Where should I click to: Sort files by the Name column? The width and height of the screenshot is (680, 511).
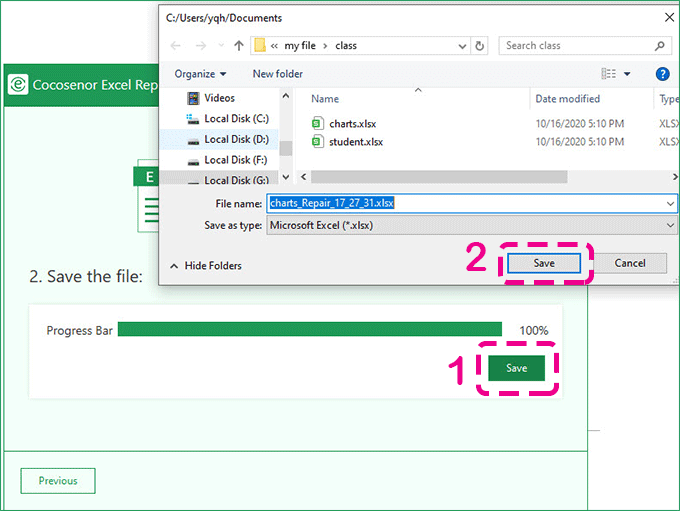[325, 99]
